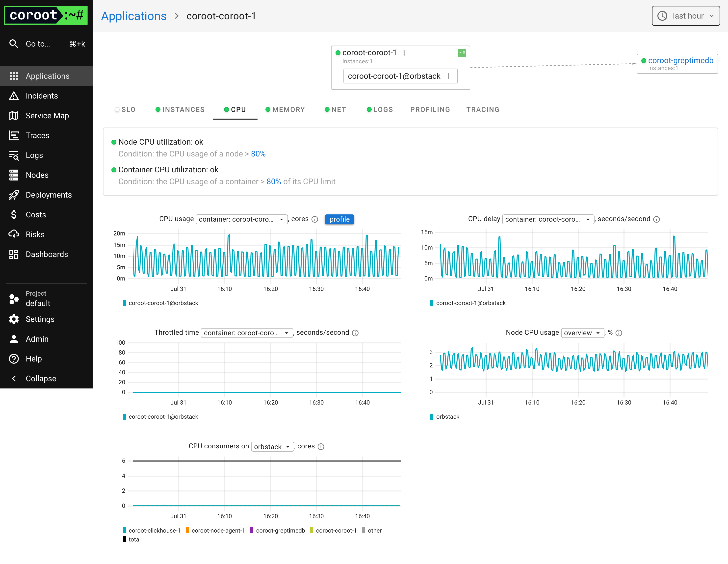View the Nodes list
The height and width of the screenshot is (564, 728).
(37, 175)
